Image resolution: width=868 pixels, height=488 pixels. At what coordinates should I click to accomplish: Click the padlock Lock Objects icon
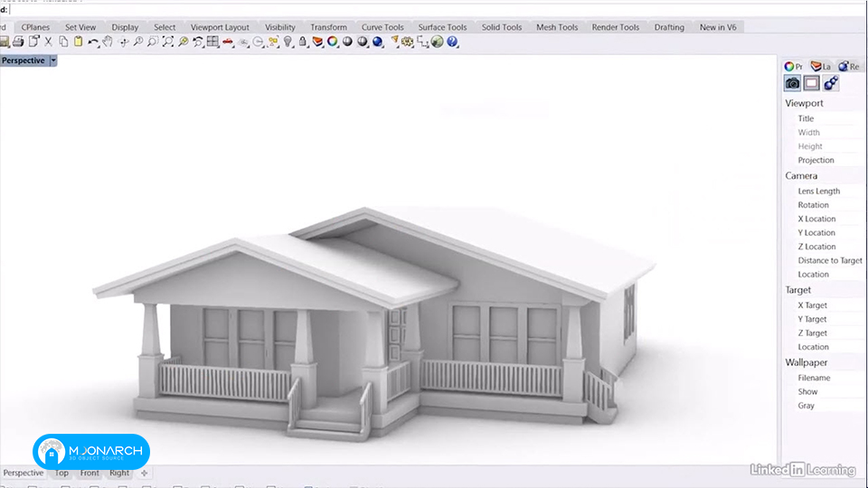(x=302, y=42)
